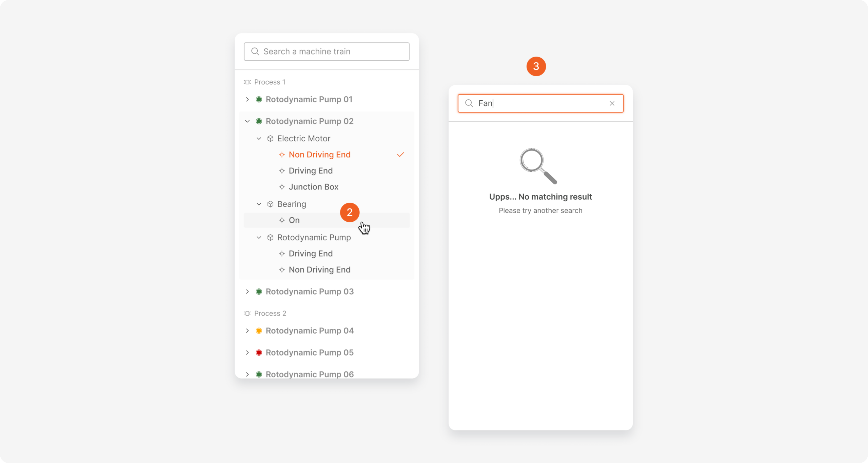Select Rotodynamic Pump 06 in Process 2
This screenshot has height=463, width=868.
pos(310,374)
